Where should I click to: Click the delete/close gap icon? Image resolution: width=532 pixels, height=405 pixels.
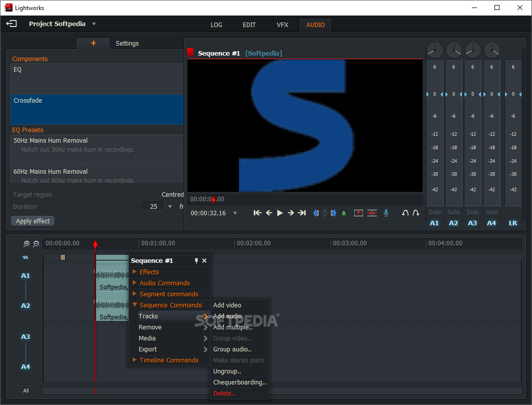point(372,213)
